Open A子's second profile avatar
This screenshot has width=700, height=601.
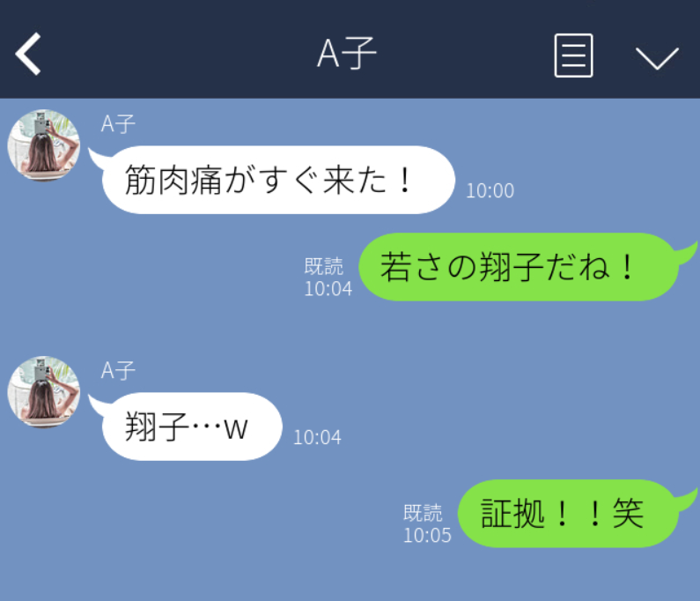tap(44, 391)
